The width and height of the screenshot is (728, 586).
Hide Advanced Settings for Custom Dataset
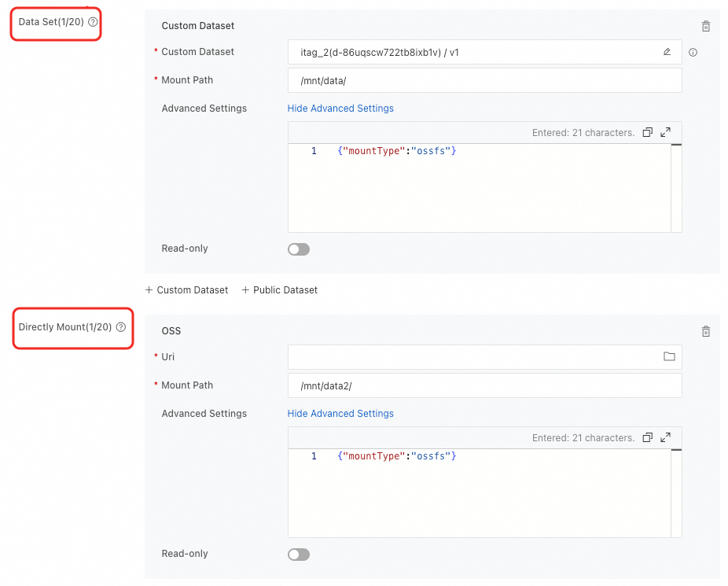point(340,109)
